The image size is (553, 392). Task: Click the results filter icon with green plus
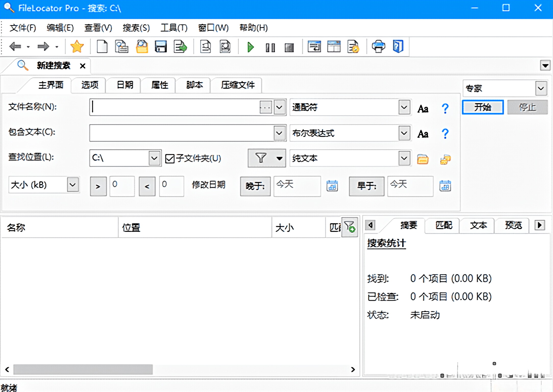(x=350, y=227)
